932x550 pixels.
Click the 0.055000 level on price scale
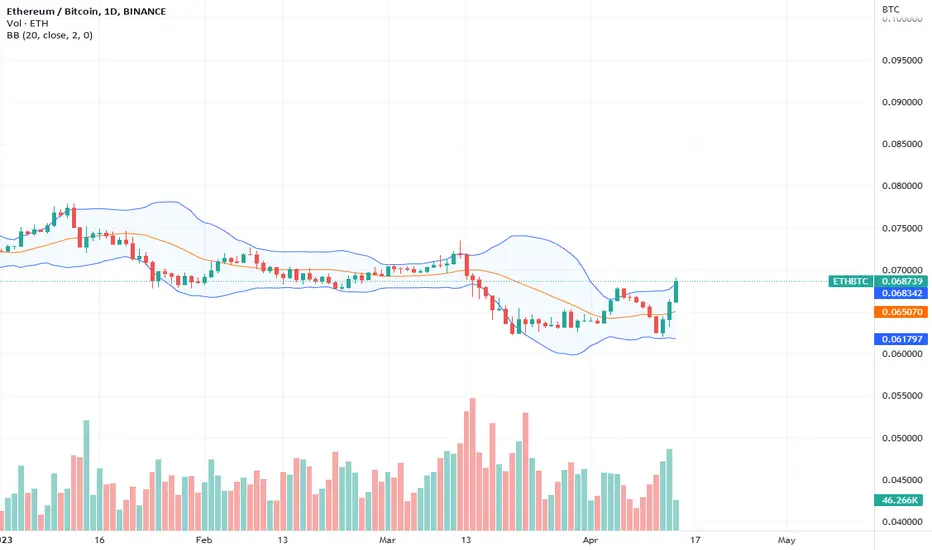(902, 395)
